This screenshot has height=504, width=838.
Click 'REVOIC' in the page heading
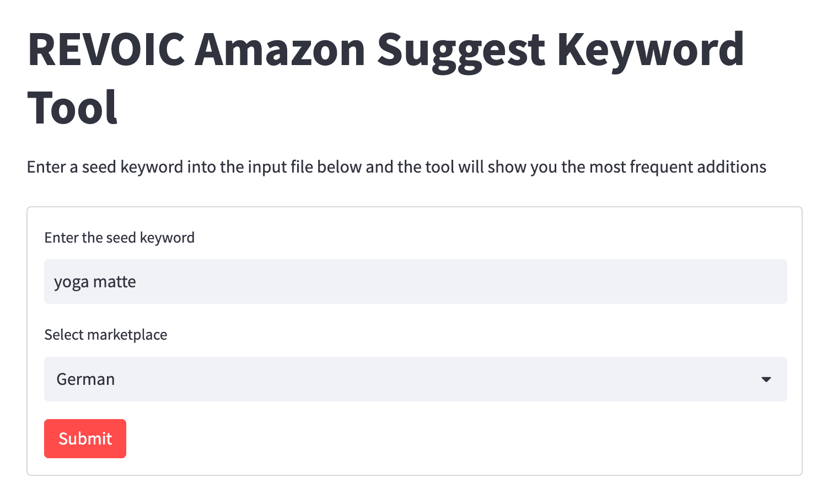point(106,50)
